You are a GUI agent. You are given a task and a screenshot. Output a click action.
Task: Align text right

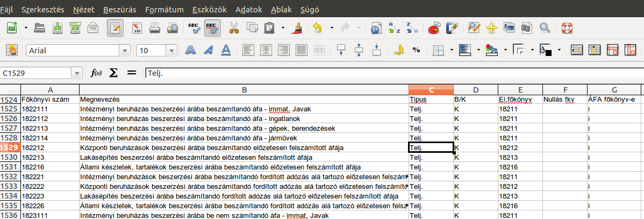coord(283,51)
